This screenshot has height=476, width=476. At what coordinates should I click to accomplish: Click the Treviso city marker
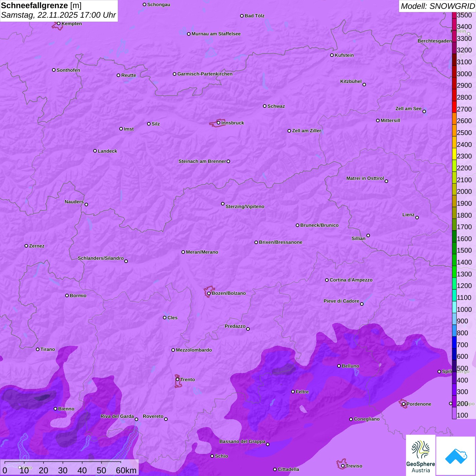(343, 466)
